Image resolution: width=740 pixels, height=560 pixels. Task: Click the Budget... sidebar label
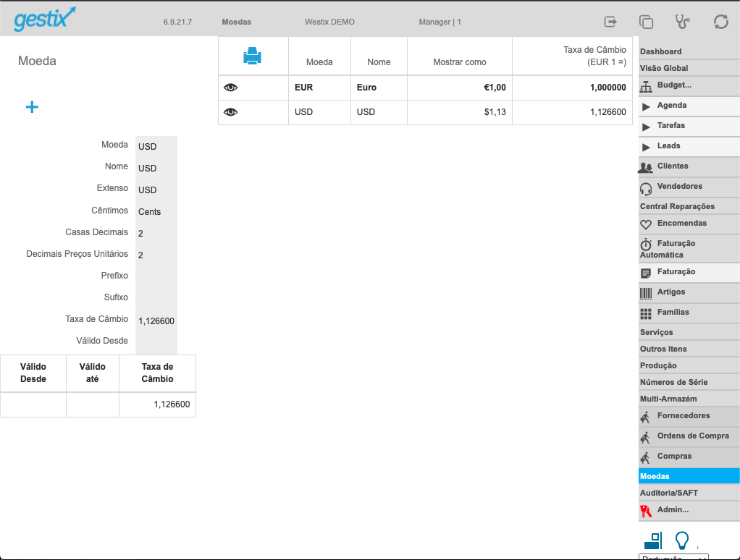point(674,85)
